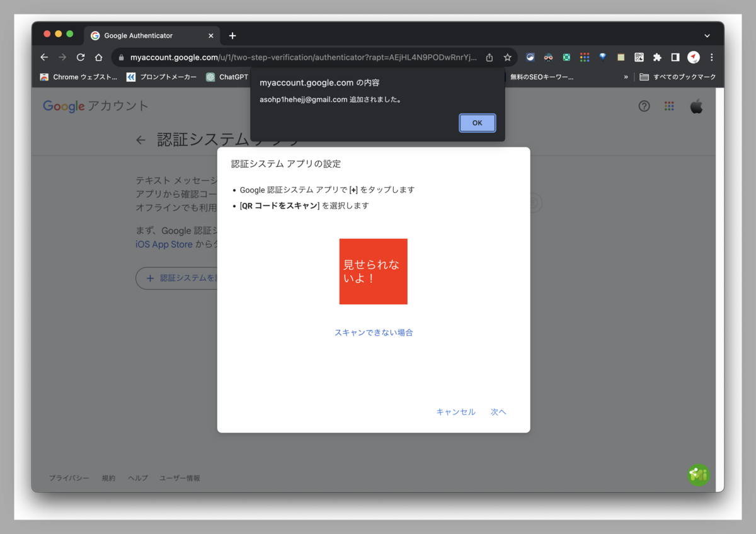The image size is (756, 534).
Task: Bookmark the page using the star icon
Action: [507, 57]
